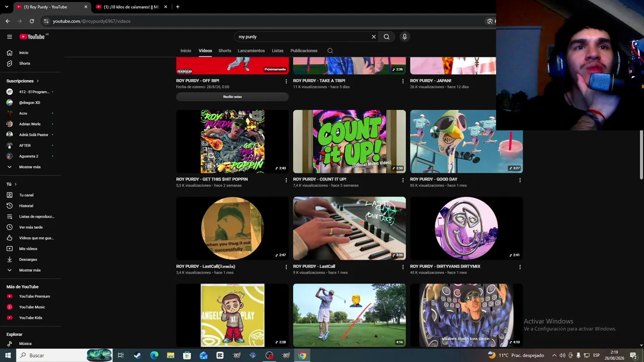This screenshot has width=644, height=362.
Task: Open the Windows notification center
Action: coord(633,355)
